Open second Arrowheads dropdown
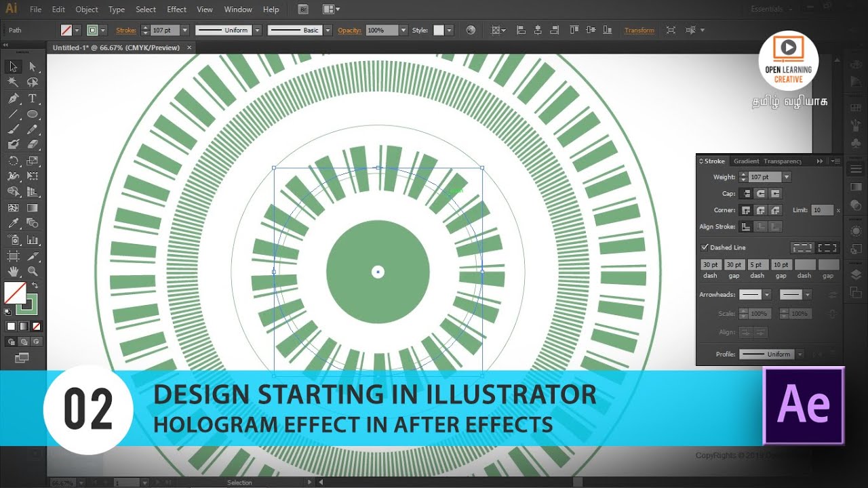Viewport: 868px width, 488px height. click(807, 295)
